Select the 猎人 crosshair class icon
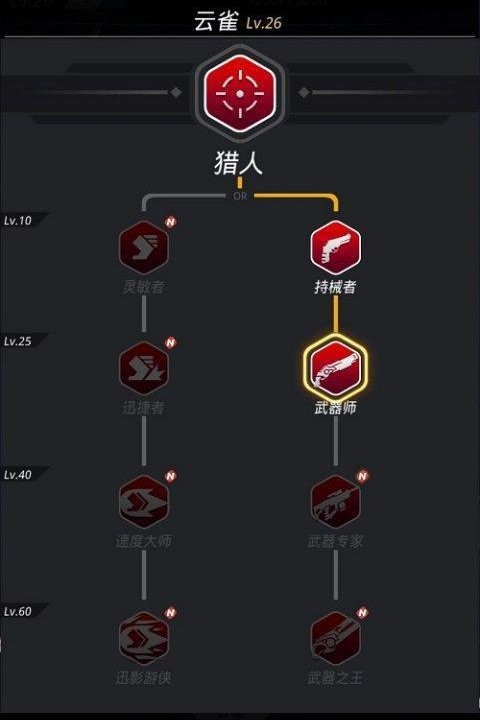Viewport: 480px width, 720px height. pyautogui.click(x=240, y=94)
